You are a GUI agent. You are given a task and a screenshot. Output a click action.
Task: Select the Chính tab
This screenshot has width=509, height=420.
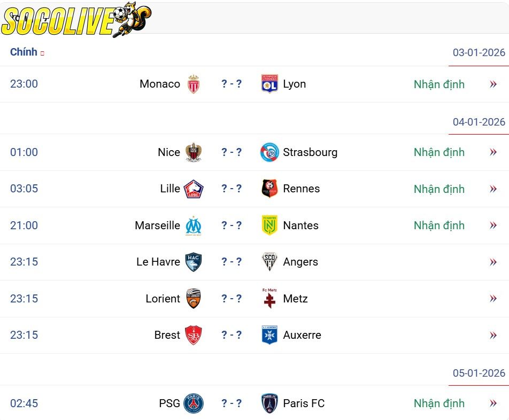tap(24, 52)
